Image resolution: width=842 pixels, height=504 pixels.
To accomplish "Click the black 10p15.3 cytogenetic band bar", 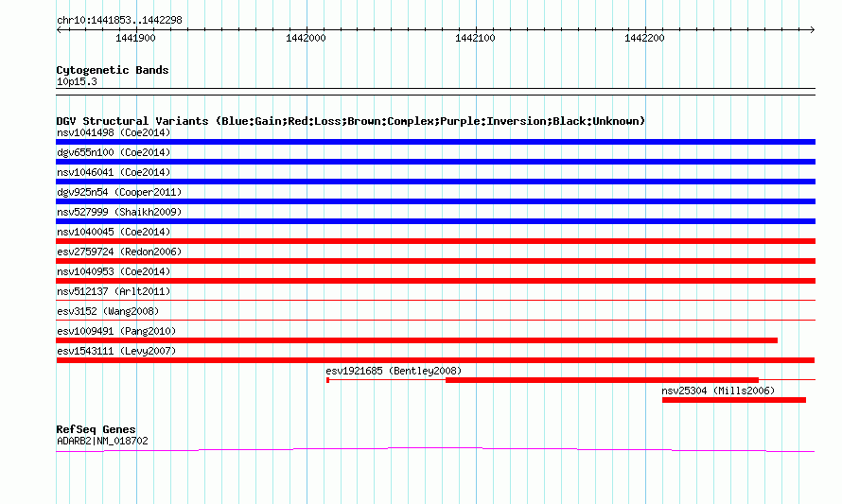I will tap(435, 92).
